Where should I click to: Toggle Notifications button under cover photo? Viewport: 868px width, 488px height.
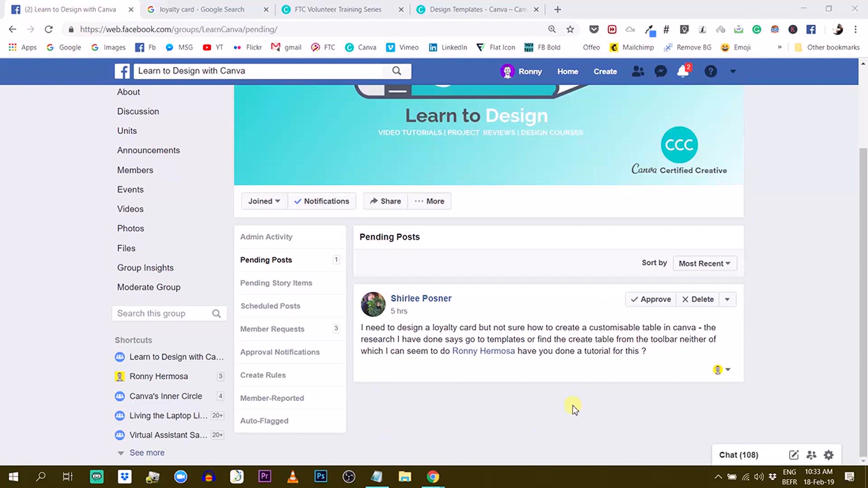[322, 201]
